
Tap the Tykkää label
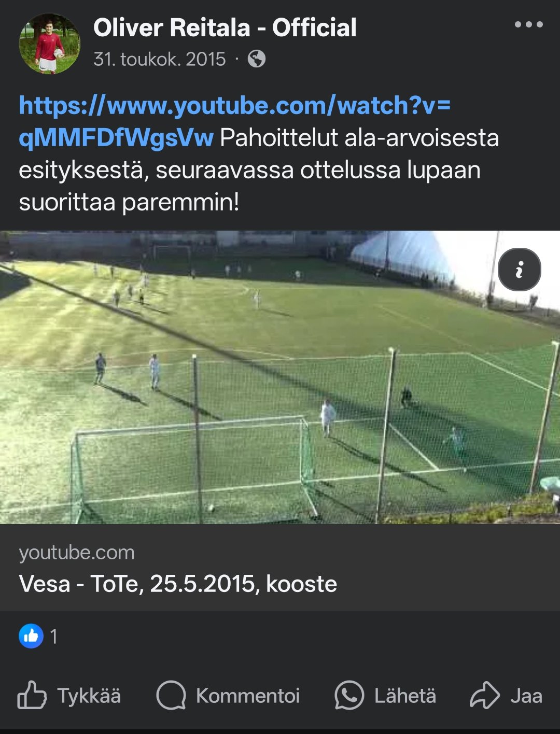pos(89,696)
